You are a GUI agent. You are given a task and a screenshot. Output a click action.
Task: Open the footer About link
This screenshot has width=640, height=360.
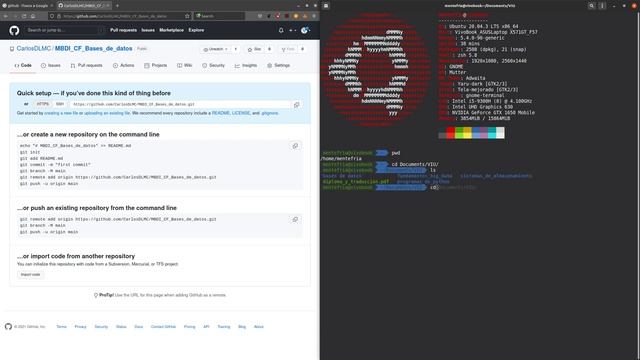pos(259,327)
